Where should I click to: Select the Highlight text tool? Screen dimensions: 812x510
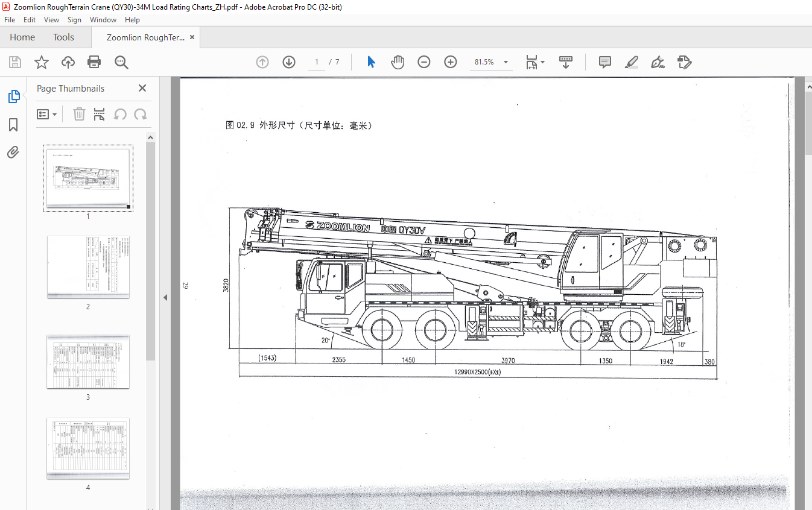[x=632, y=62]
